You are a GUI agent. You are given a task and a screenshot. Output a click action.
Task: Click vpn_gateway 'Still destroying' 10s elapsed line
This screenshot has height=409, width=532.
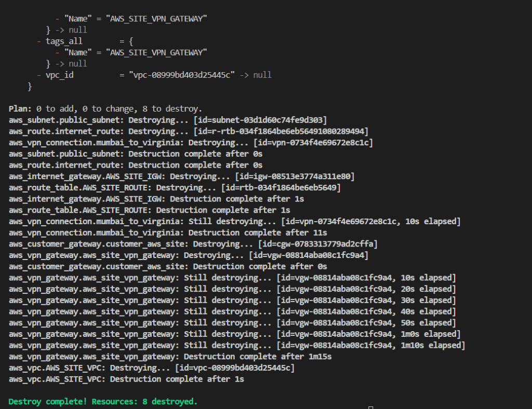pos(232,278)
